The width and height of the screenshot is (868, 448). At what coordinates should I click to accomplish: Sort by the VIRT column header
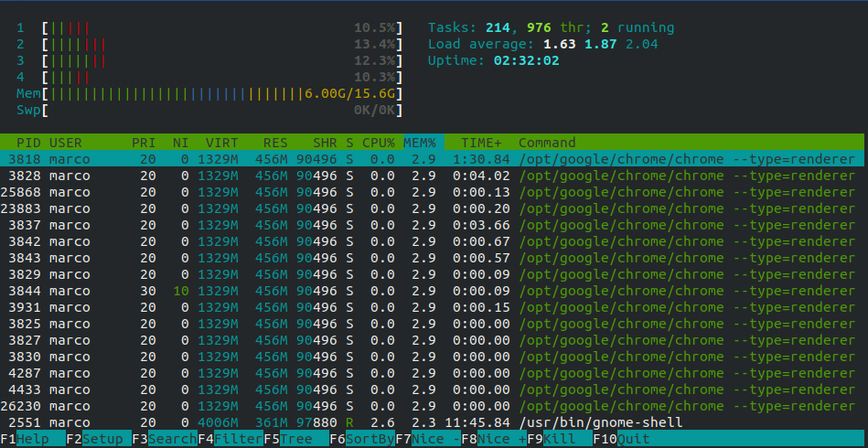(221, 143)
